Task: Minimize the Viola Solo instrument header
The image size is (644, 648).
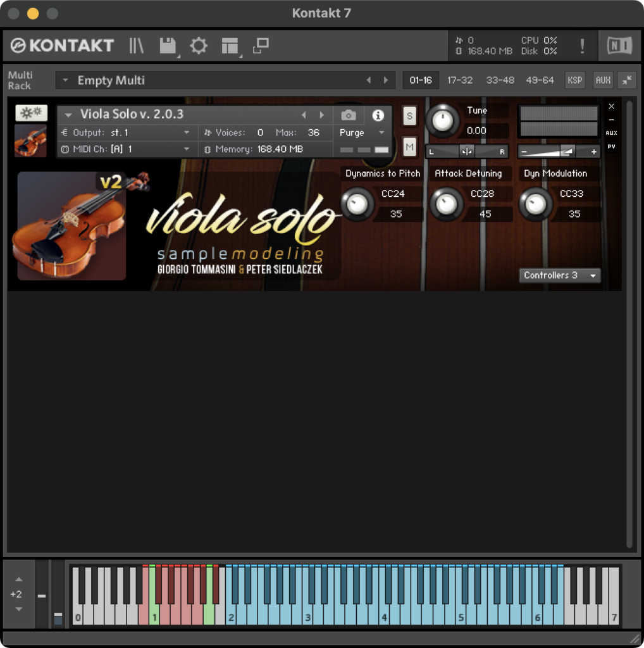Action: pyautogui.click(x=611, y=120)
